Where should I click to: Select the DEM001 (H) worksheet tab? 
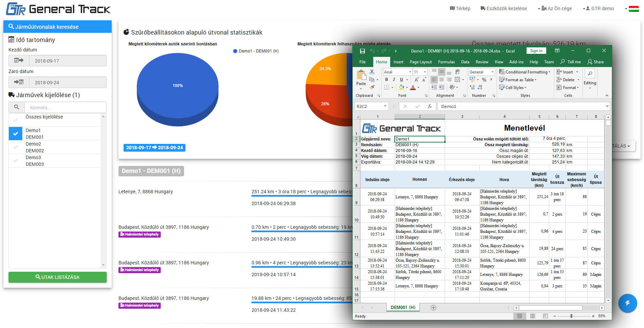point(403,307)
